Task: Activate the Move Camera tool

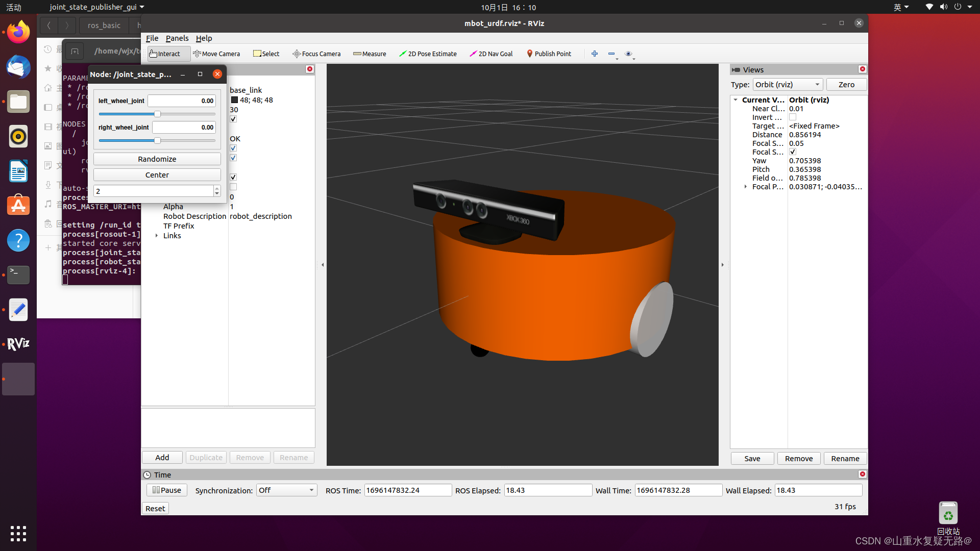Action: [216, 54]
